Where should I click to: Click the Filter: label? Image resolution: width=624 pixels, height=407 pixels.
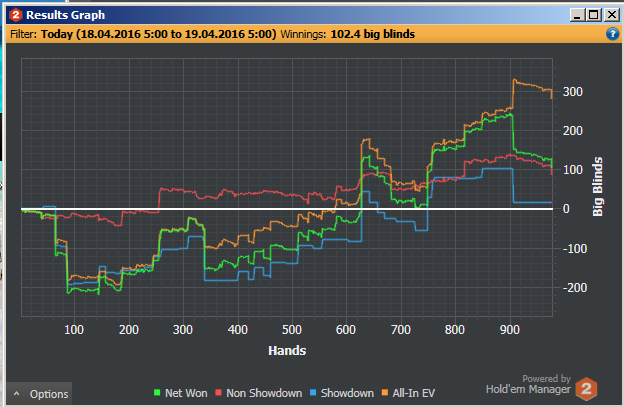23,34
